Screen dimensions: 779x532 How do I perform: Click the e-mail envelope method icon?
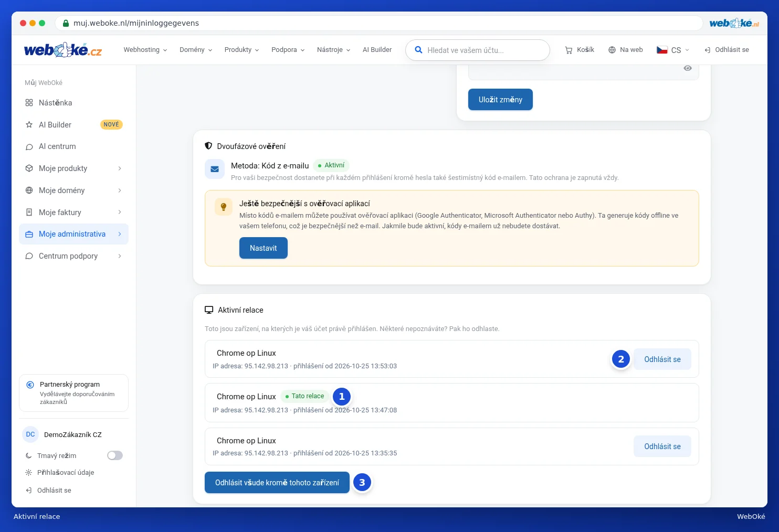215,169
